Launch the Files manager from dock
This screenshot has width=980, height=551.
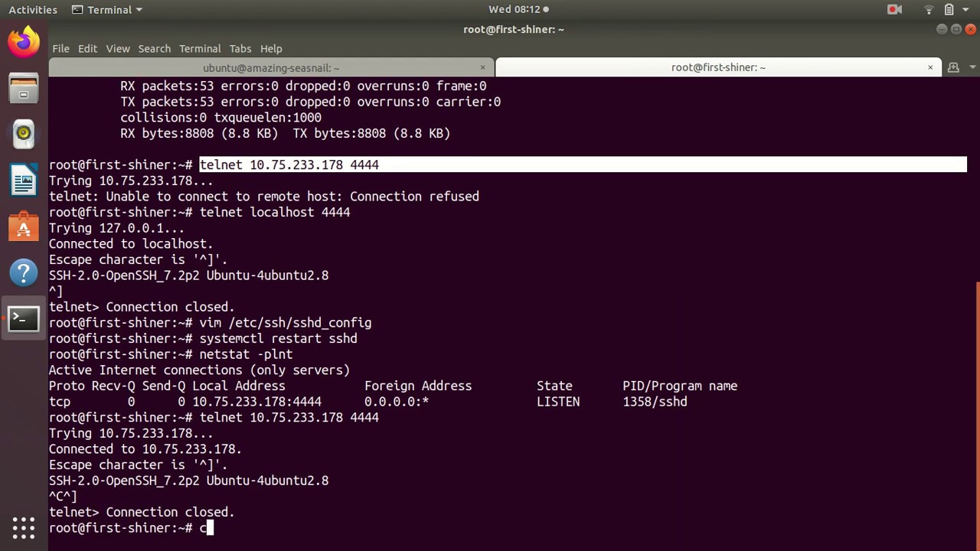tap(24, 88)
